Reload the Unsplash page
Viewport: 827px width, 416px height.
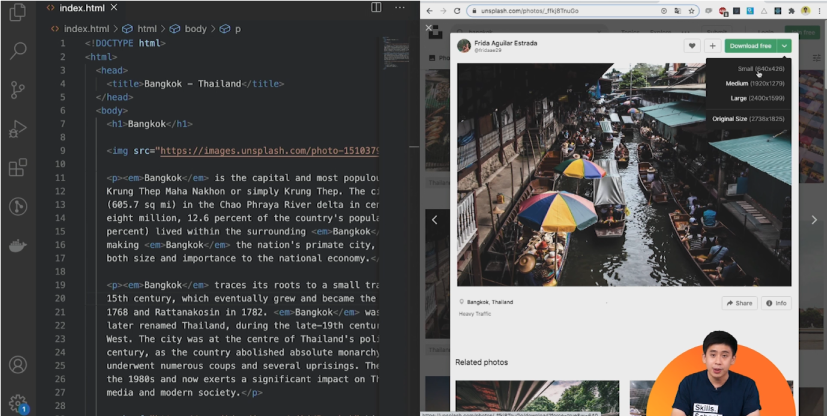coord(457,11)
